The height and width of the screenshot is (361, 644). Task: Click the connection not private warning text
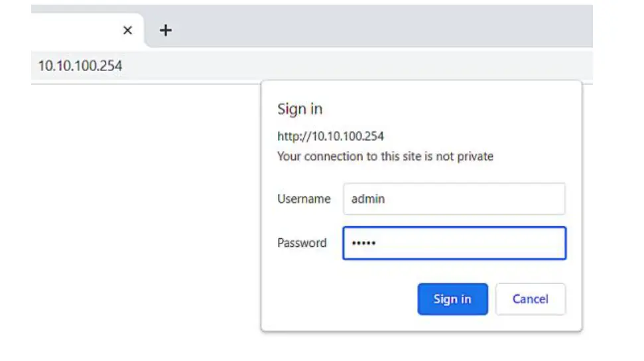click(x=385, y=157)
